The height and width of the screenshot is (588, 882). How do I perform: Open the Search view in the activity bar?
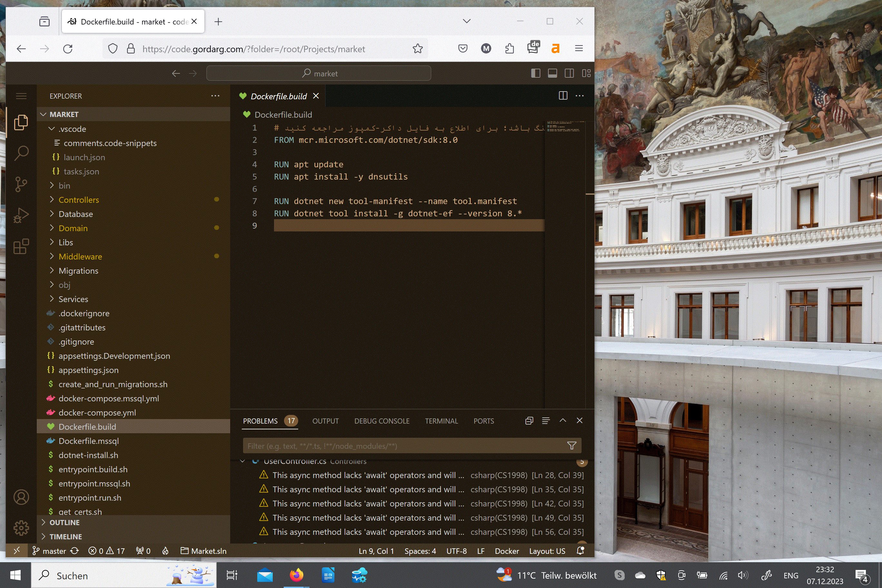(21, 153)
